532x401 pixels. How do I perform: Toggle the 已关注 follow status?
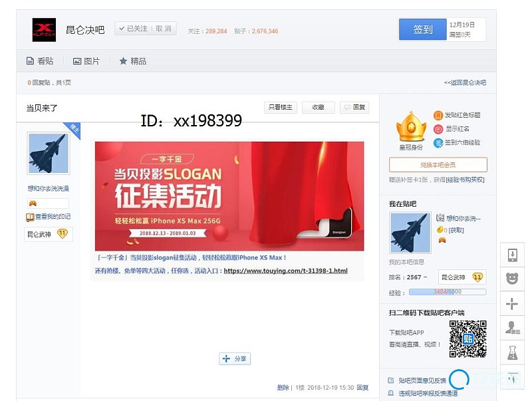click(x=134, y=29)
